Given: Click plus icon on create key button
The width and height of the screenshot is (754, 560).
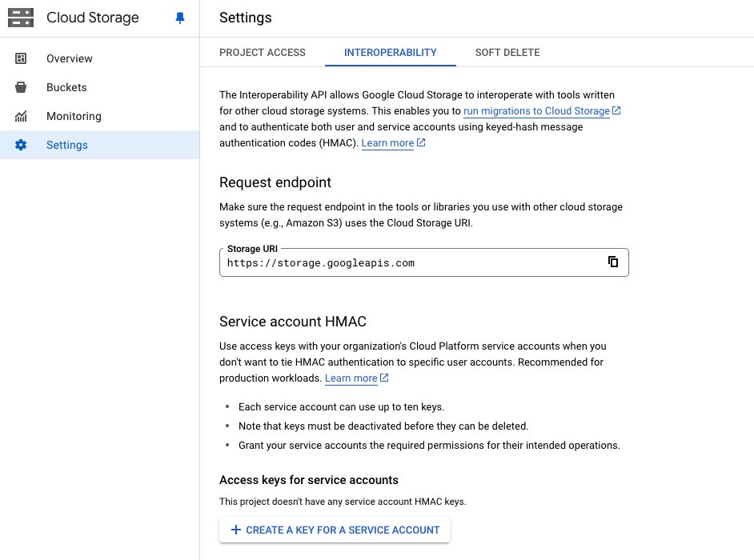Looking at the screenshot, I should point(235,530).
